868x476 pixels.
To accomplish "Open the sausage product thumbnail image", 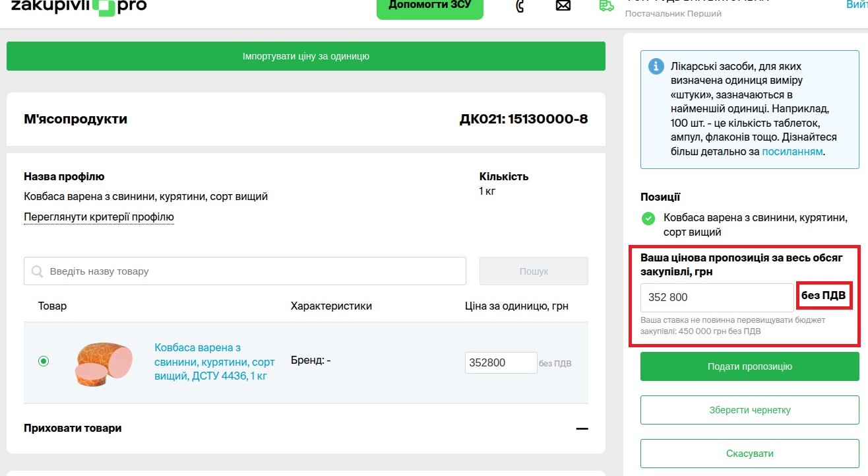I will click(104, 363).
